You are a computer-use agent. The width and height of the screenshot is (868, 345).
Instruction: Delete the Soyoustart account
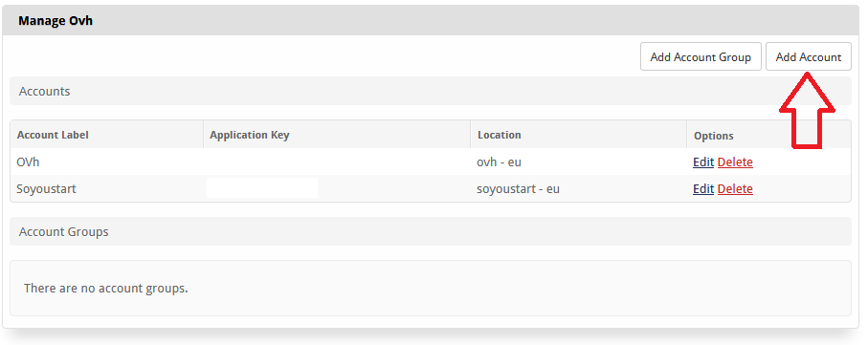pos(735,188)
